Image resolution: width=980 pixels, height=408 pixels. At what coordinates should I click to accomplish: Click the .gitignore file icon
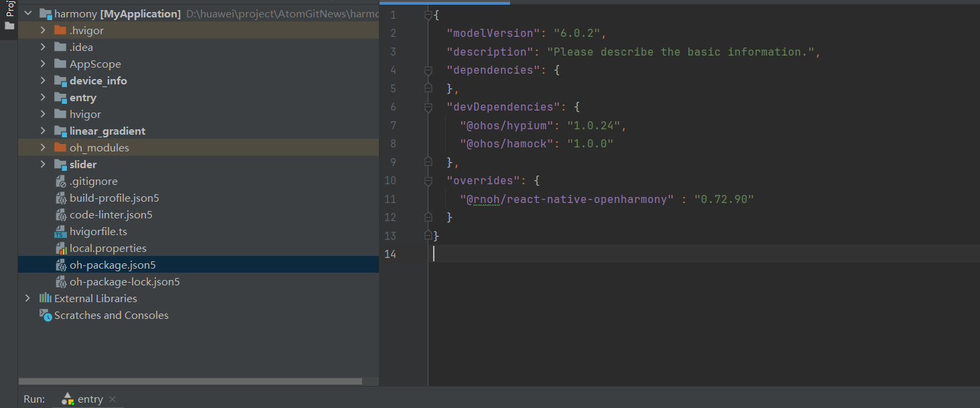(x=60, y=181)
